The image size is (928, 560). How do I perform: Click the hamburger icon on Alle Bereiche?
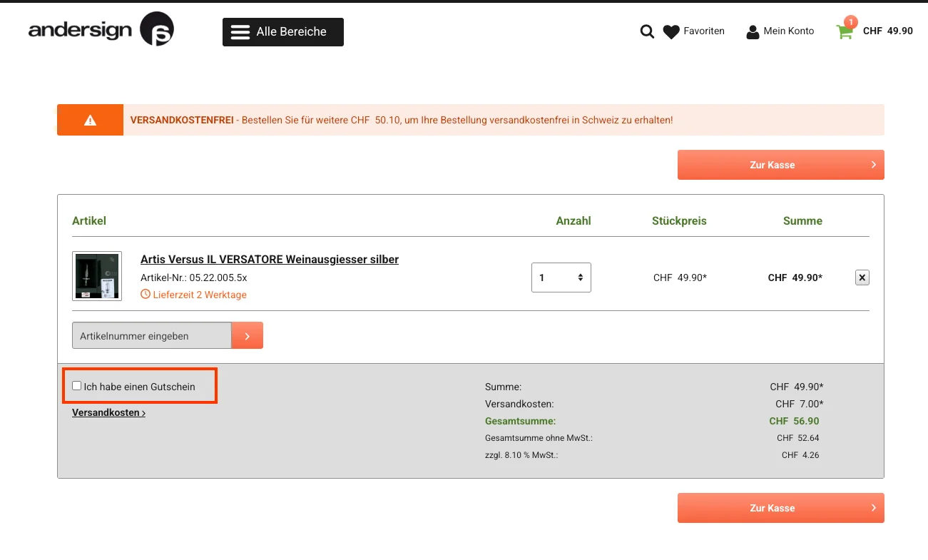click(240, 31)
